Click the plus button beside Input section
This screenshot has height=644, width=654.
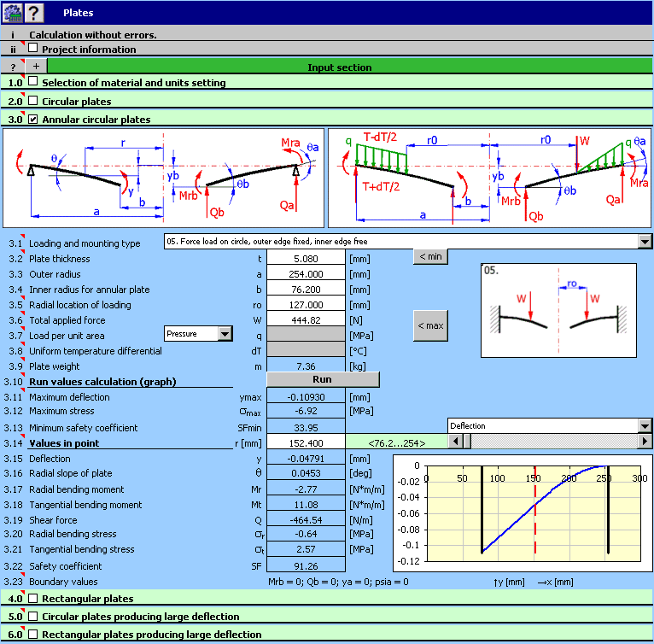click(37, 66)
